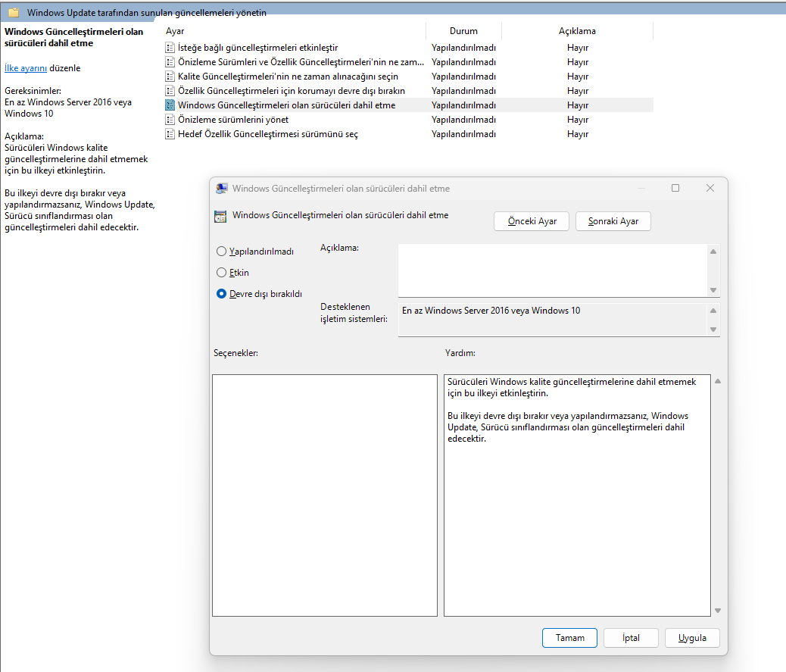Click policy icon for İsteğe bağlı güncelleştirmeleri etkinleştir

(170, 48)
